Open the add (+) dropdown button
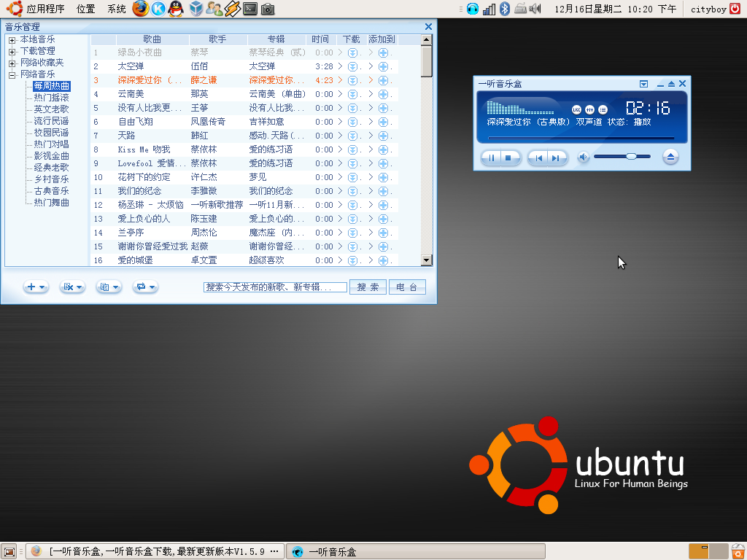Viewport: 747px width, 560px height. pos(36,287)
